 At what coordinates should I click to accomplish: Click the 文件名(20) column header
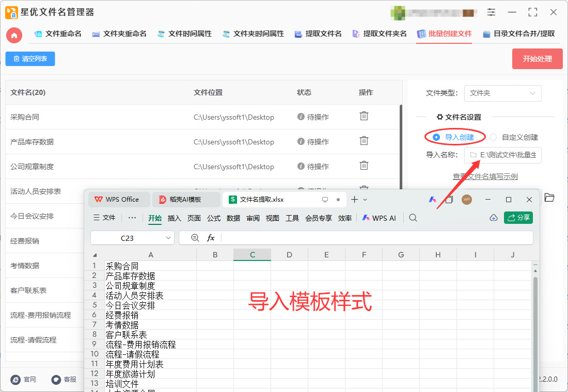(x=28, y=93)
